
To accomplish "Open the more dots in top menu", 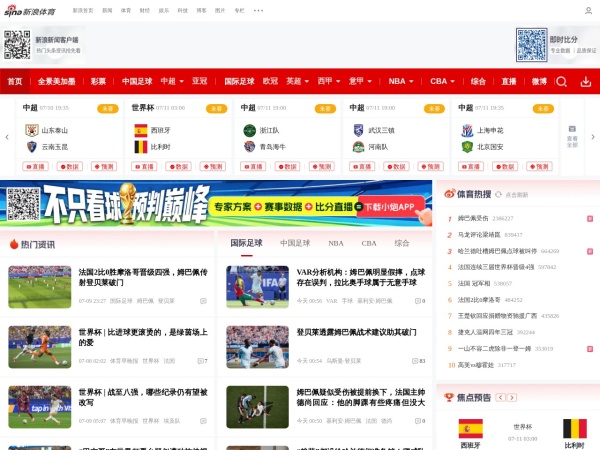I will tap(258, 11).
